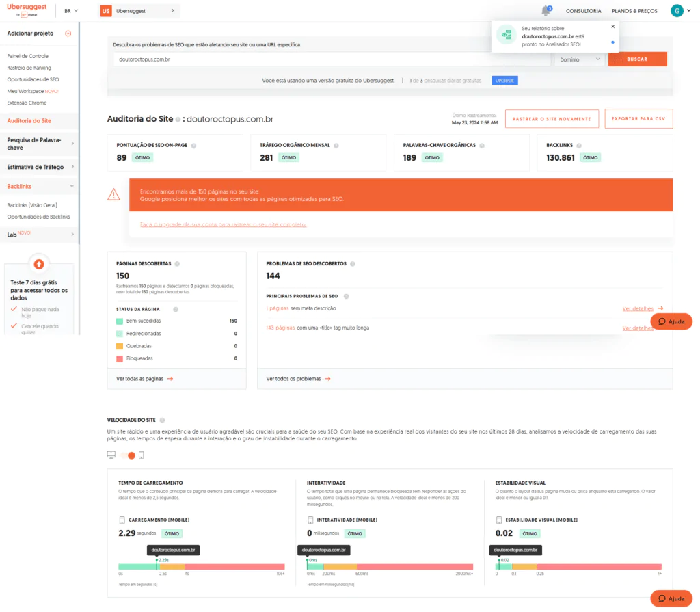Dismiss the report-ready notification popup
The image size is (700, 612).
(x=612, y=27)
